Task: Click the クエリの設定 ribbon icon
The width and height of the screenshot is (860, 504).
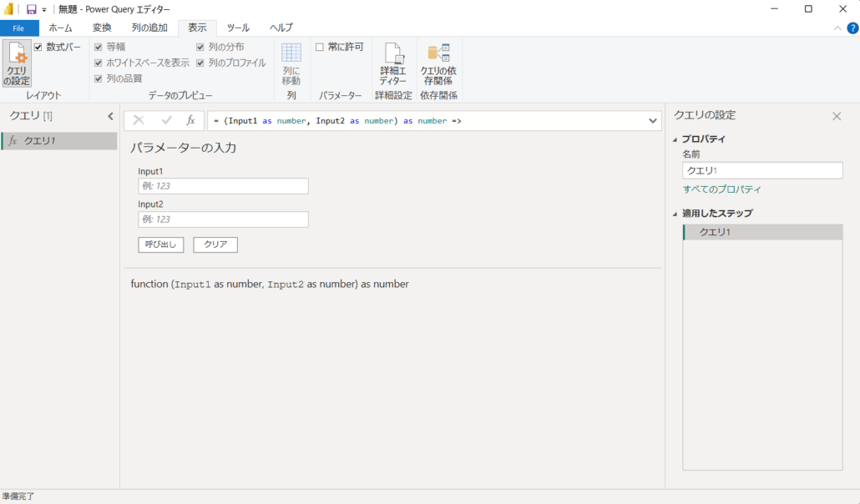Action: point(17,63)
